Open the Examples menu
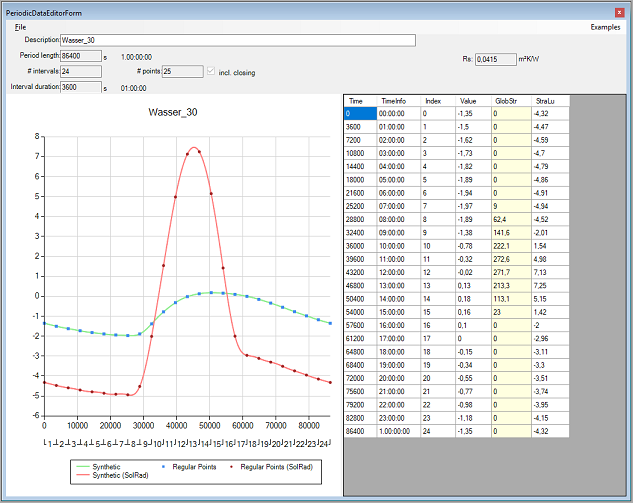633x503 pixels. 605,27
